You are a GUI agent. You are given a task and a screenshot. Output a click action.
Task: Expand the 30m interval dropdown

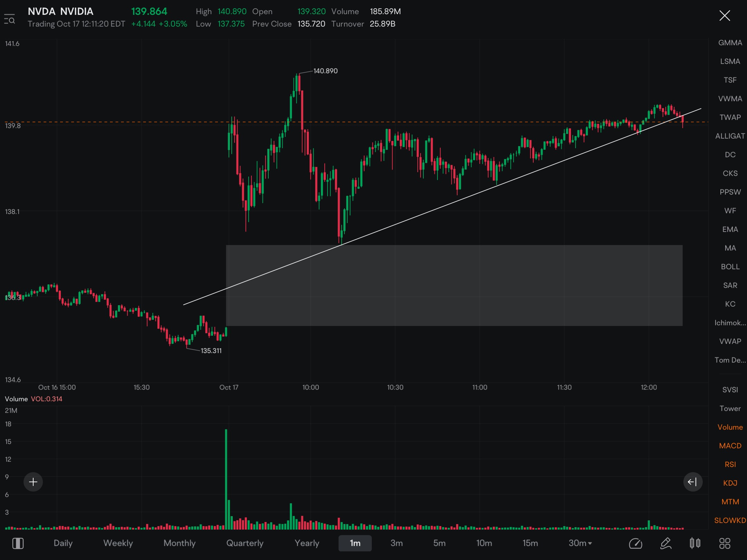[x=580, y=543]
